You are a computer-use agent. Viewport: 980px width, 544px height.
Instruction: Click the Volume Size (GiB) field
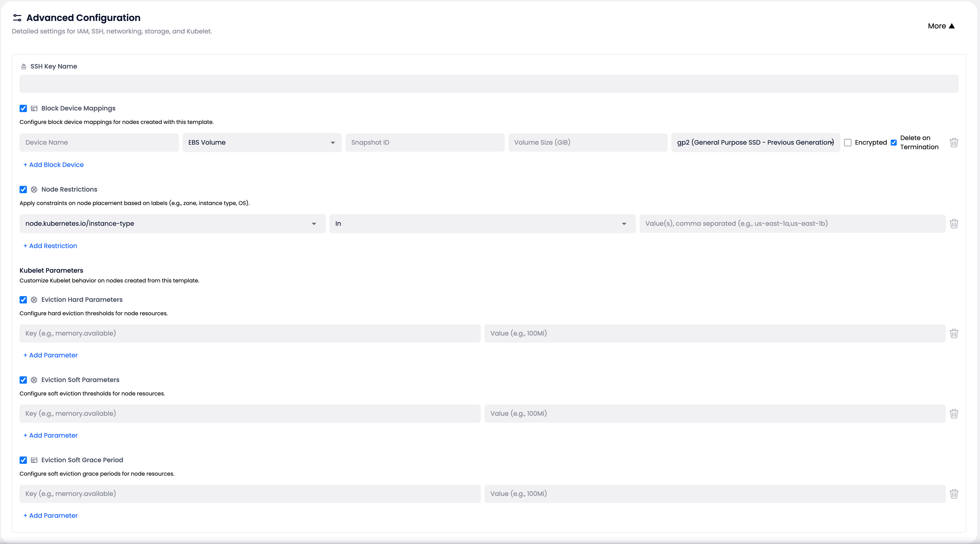pos(588,143)
